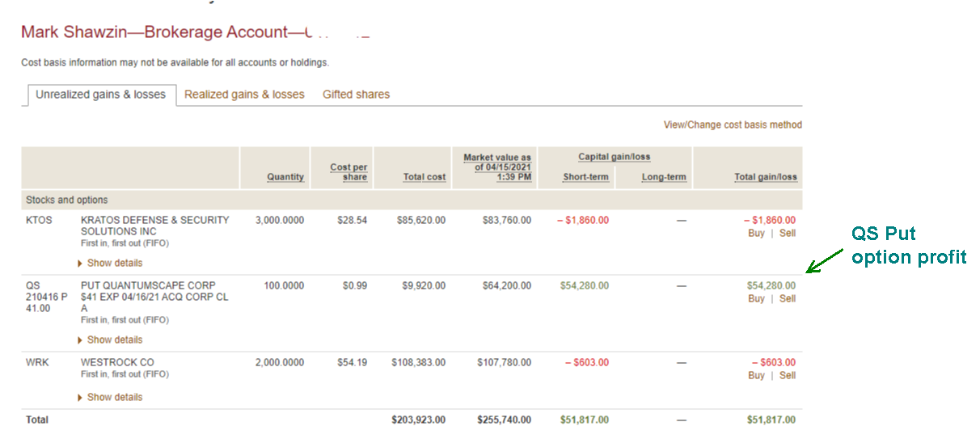
Task: Click Sell link for KTOS
Action: coord(788,233)
